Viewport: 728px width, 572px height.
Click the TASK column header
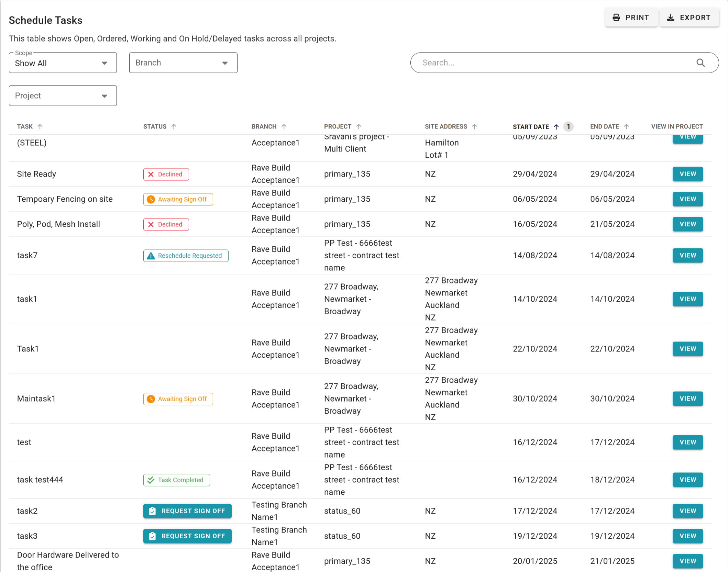click(25, 127)
